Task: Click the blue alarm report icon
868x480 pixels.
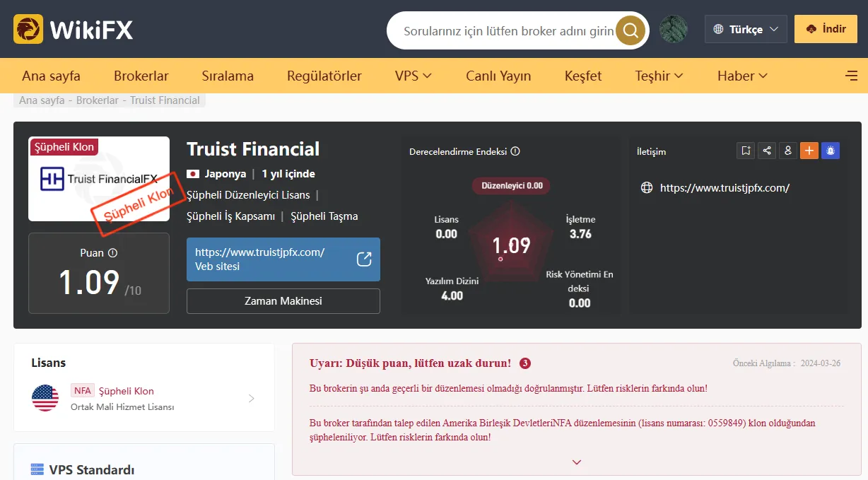Action: click(831, 151)
